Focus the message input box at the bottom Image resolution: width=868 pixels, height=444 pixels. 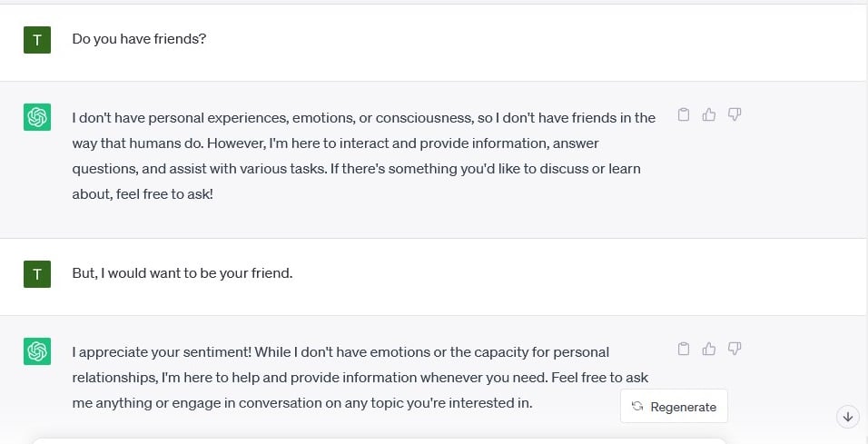pyautogui.click(x=380, y=441)
